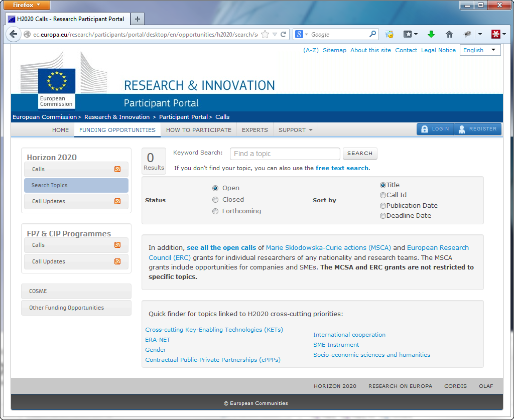The width and height of the screenshot is (514, 420).
Task: Click the Register button
Action: pyautogui.click(x=478, y=129)
